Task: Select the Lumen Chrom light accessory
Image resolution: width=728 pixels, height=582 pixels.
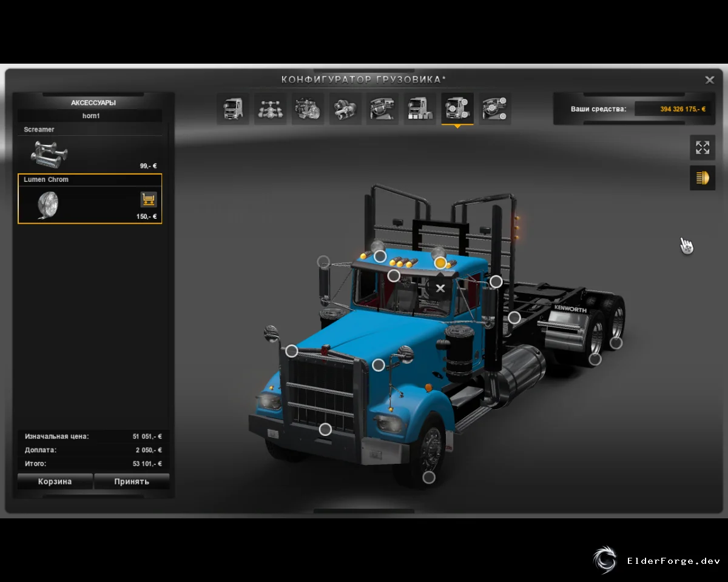Action: click(x=90, y=199)
